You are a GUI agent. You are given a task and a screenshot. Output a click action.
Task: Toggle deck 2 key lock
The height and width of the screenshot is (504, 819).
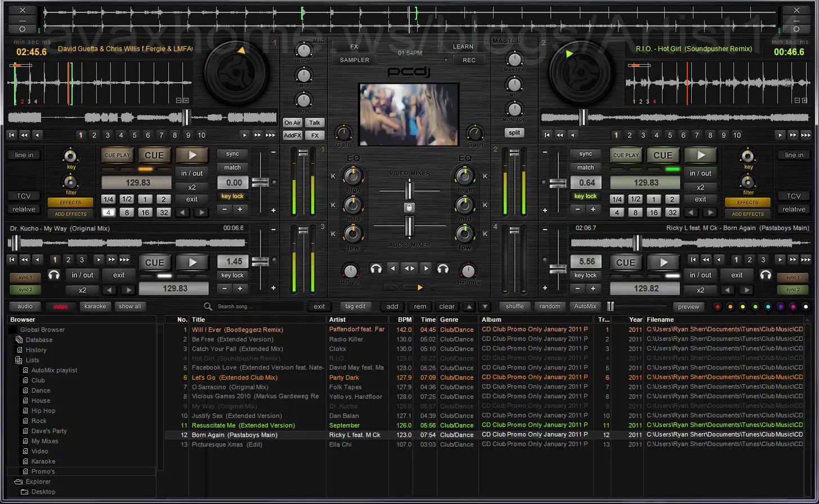point(585,196)
